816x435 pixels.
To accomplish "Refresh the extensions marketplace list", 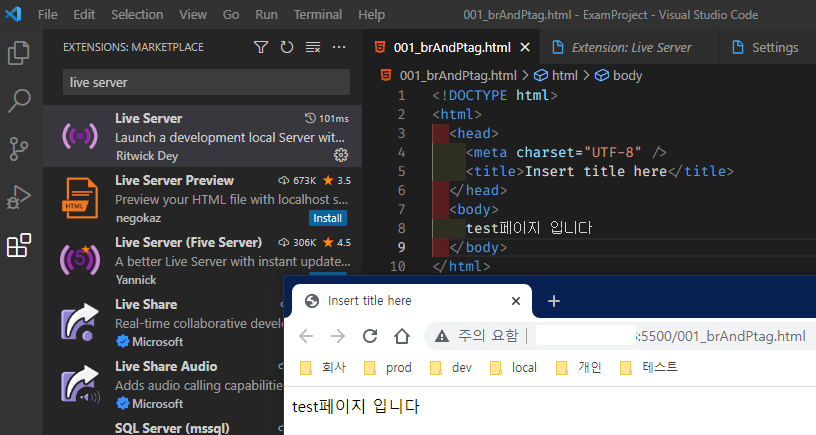I will pyautogui.click(x=287, y=47).
